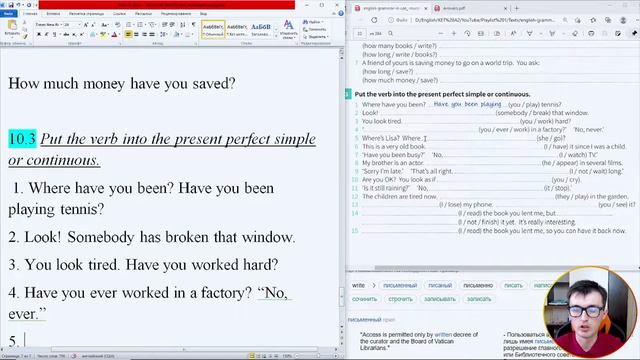This screenshot has width=640, height=360.
Task: Align text left
Action: pos(129,35)
